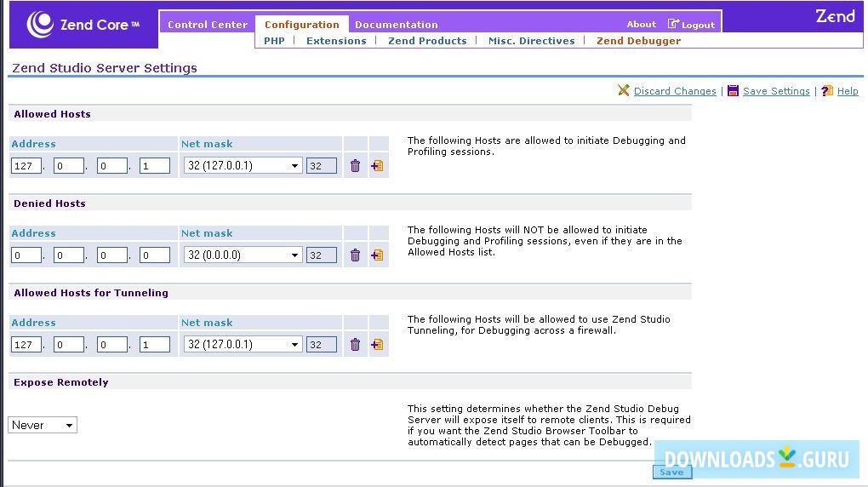This screenshot has height=487, width=868.
Task: Click second octet field in Denied Hosts
Action: pyautogui.click(x=69, y=255)
